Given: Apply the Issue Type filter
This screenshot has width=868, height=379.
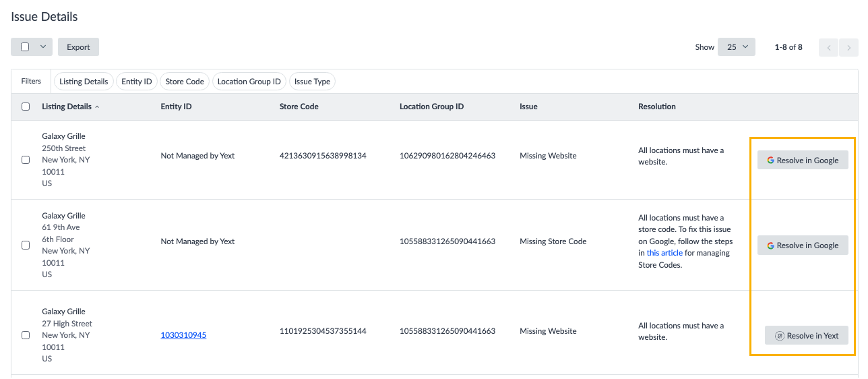Looking at the screenshot, I should pyautogui.click(x=312, y=82).
